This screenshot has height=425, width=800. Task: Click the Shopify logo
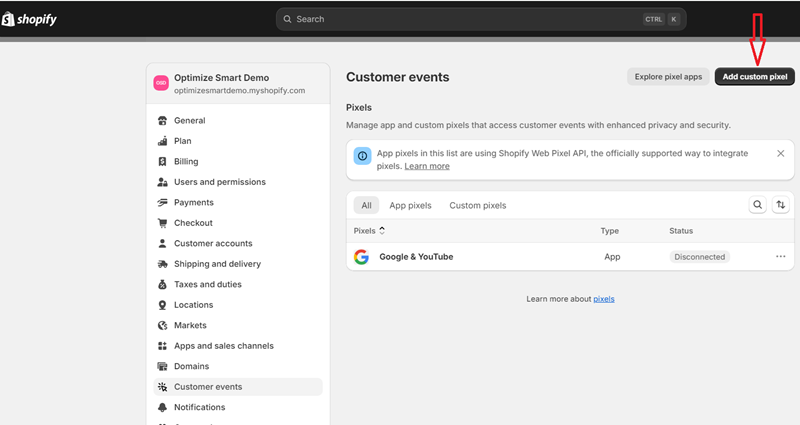(x=29, y=19)
